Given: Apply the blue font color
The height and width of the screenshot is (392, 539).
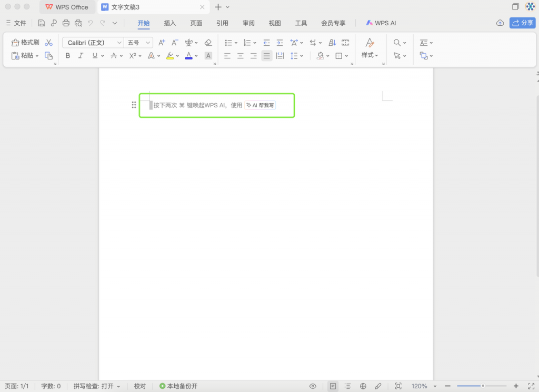Looking at the screenshot, I should click(x=189, y=56).
